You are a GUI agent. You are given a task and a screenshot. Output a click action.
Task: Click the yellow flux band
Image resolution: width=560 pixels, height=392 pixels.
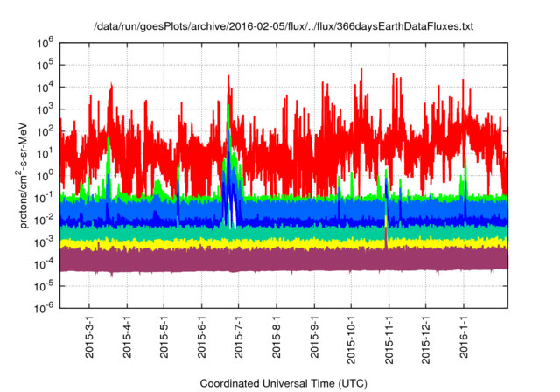click(x=262, y=243)
